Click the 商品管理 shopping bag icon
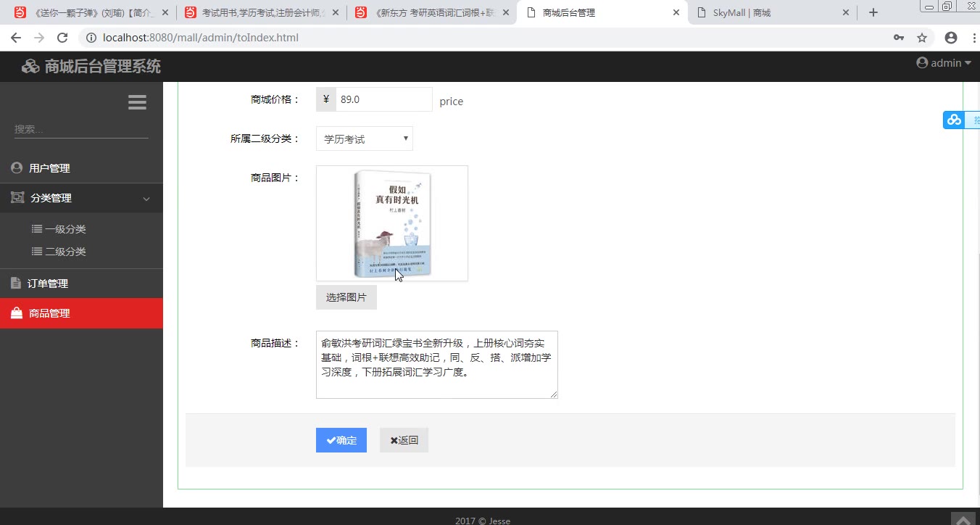The image size is (980, 525). (17, 313)
